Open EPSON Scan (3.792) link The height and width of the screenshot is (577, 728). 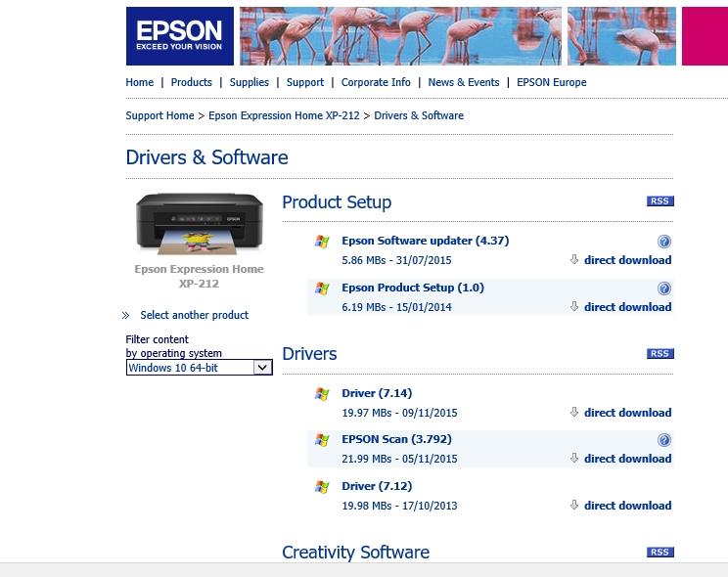coord(396,439)
